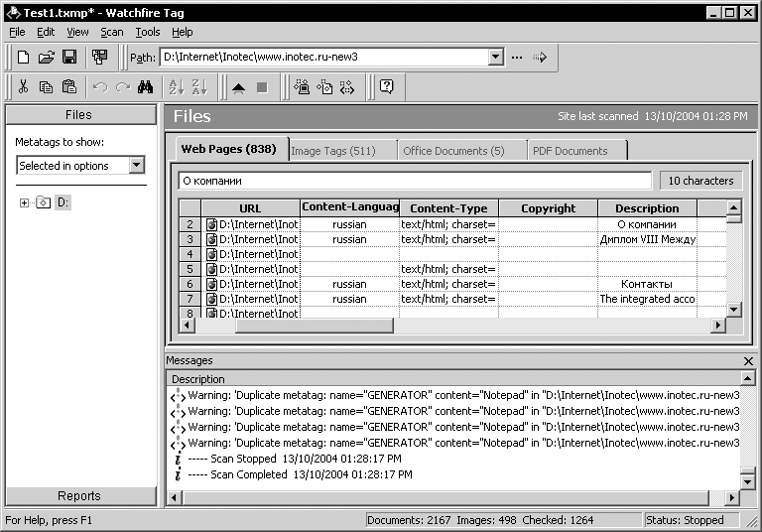The width and height of the screenshot is (762, 532).
Task: Open the Scan menu
Action: pos(112,32)
